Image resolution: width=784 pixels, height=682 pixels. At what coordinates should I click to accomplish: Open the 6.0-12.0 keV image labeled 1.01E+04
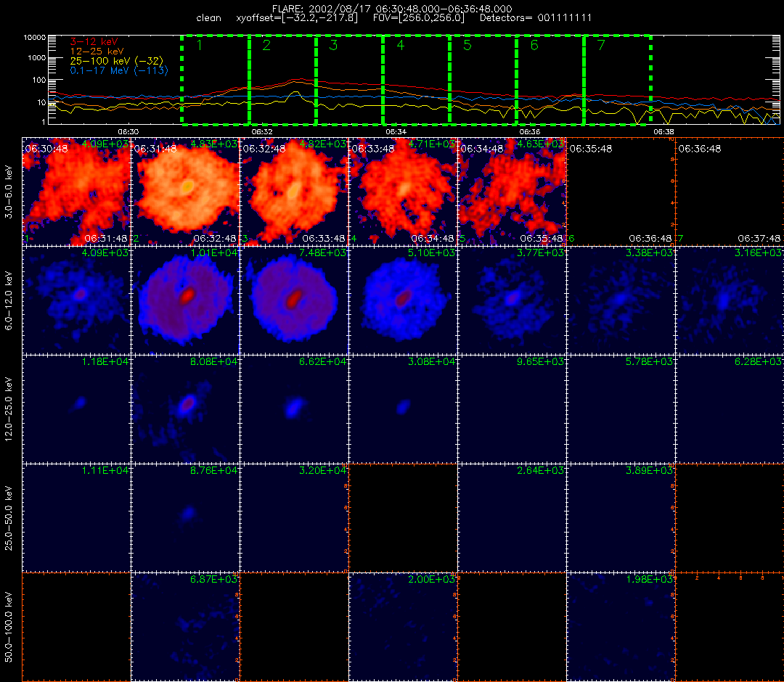pyautogui.click(x=186, y=300)
